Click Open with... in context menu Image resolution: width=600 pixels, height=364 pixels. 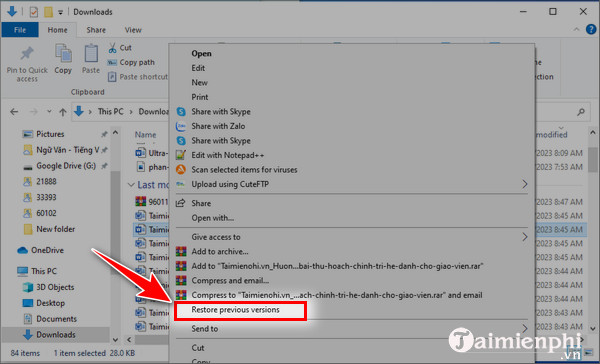tap(212, 218)
